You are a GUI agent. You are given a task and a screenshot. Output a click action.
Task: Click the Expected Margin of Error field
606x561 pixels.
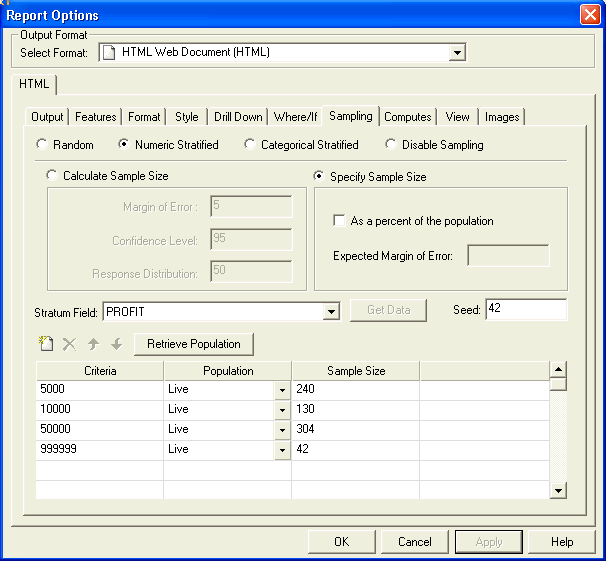coord(508,255)
